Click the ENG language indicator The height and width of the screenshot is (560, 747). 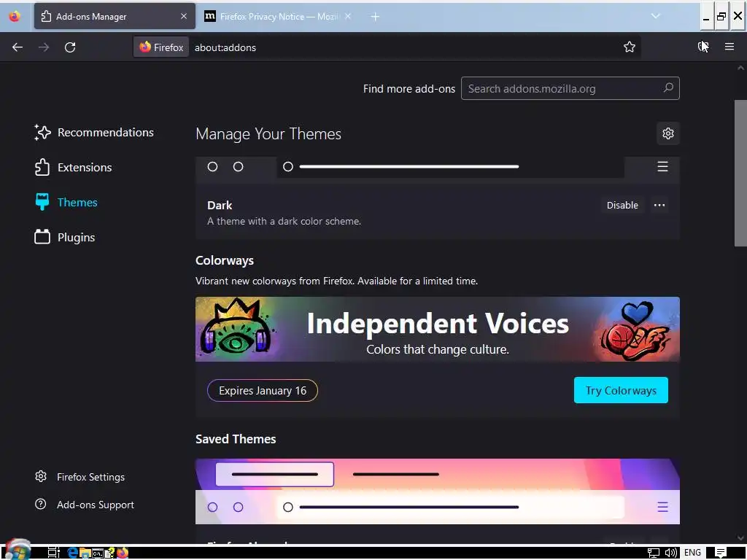[692, 553]
